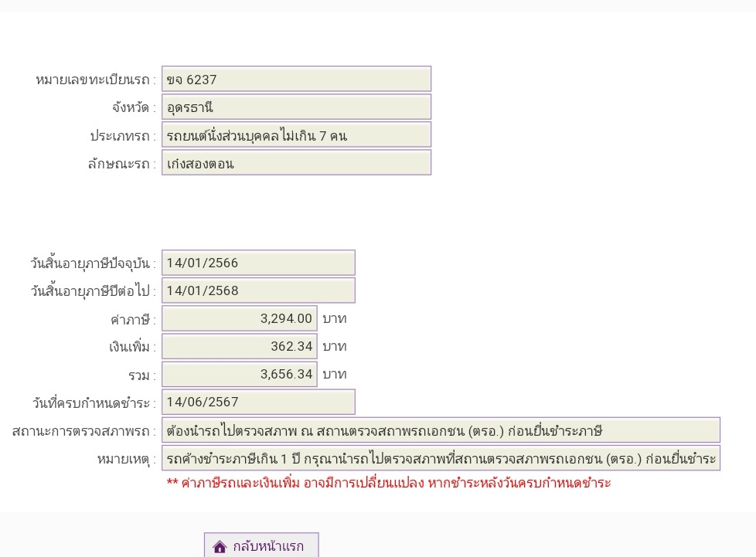Select the ค่าภาษี amount field 3,294.00

[239, 318]
